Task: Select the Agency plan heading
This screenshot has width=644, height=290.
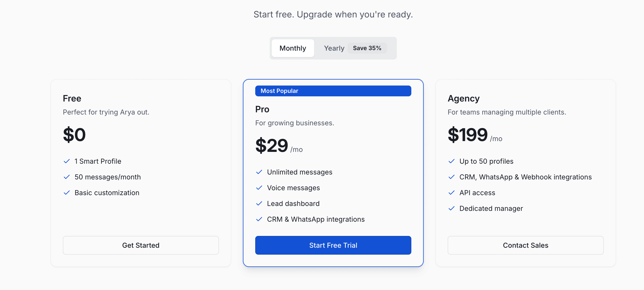Action: coord(463,98)
